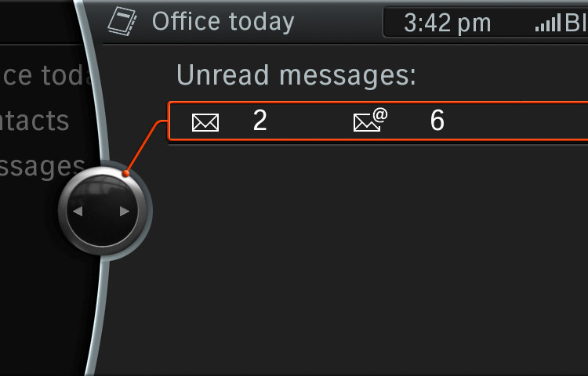Click the truncated text beside signal bars
This screenshot has height=376, width=588.
pos(576,23)
